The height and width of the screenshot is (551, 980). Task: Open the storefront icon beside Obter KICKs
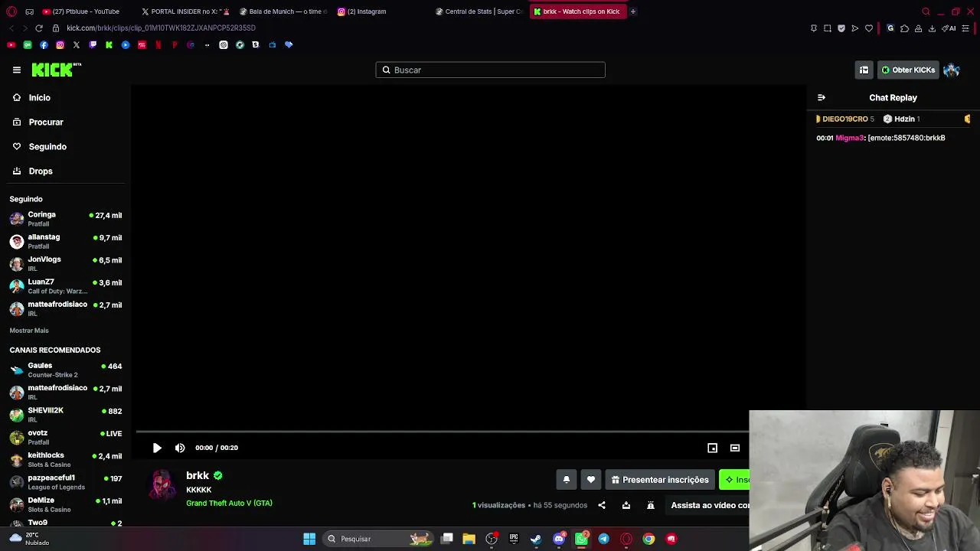(864, 70)
